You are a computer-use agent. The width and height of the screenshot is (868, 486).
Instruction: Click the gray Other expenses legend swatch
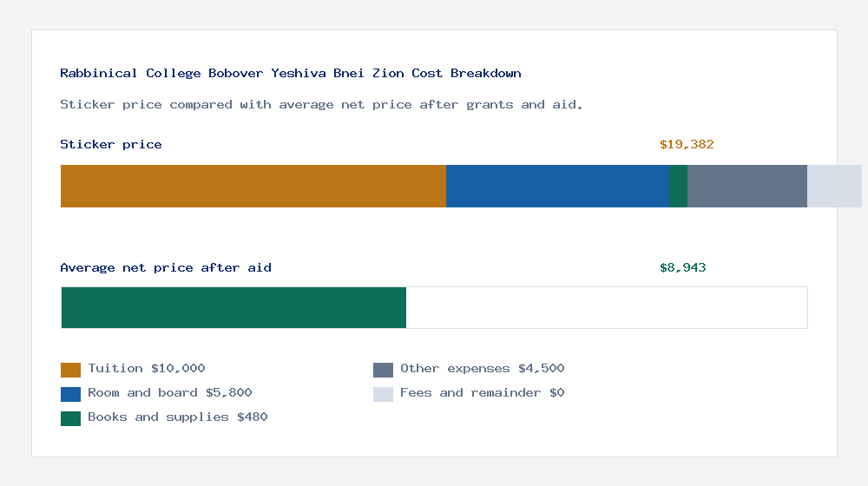point(383,370)
